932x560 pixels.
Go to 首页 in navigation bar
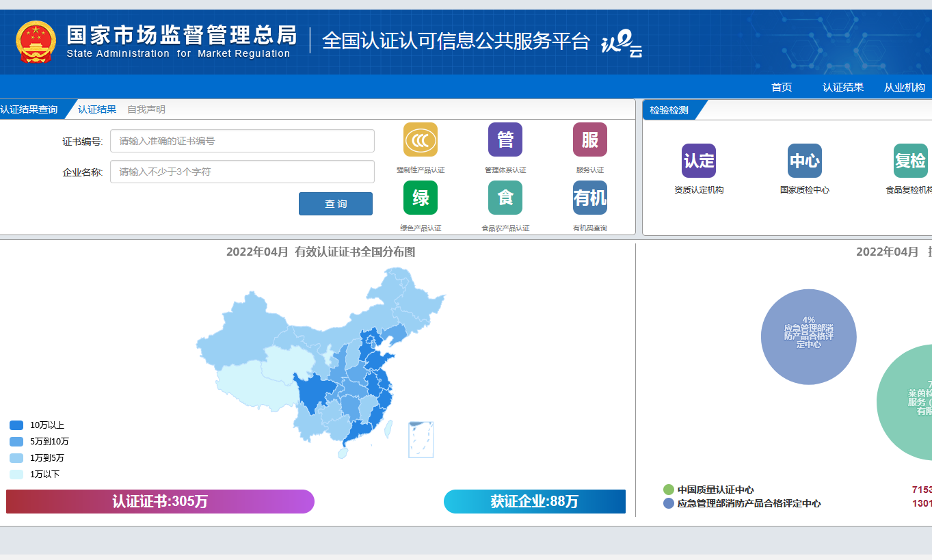coord(782,87)
